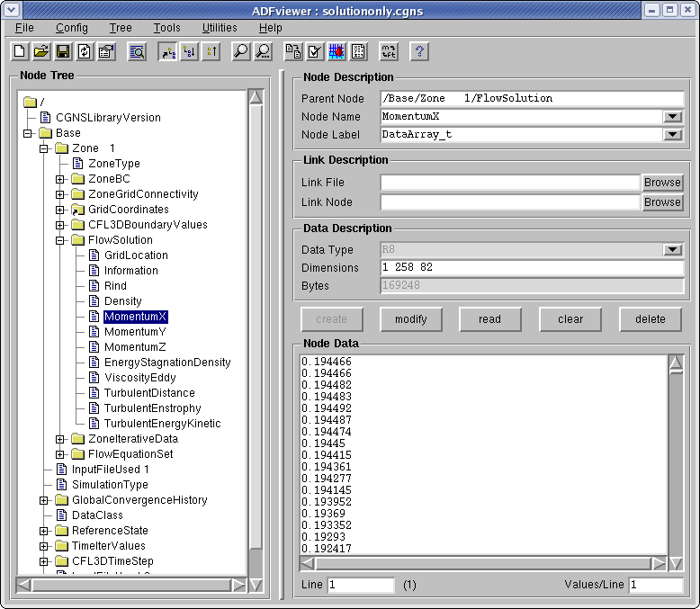Click the find again magnifier icon
The image size is (700, 609).
click(263, 52)
